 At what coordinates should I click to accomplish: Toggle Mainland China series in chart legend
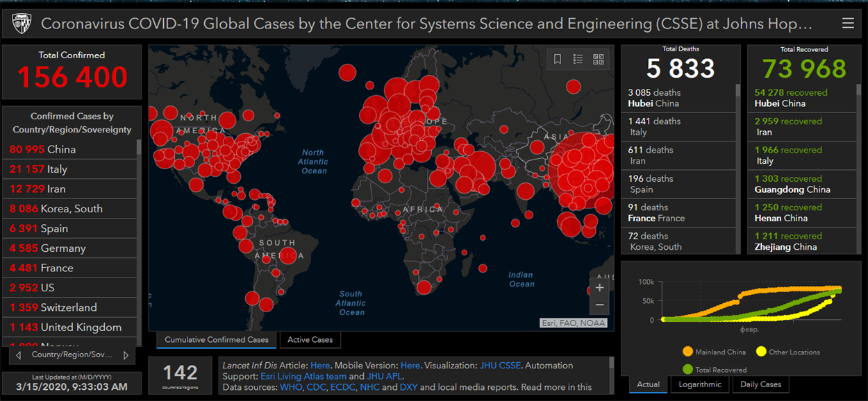tap(715, 352)
